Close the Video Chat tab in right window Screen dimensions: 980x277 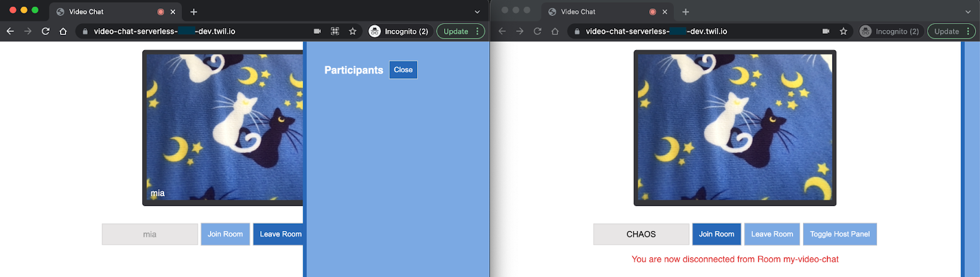665,12
